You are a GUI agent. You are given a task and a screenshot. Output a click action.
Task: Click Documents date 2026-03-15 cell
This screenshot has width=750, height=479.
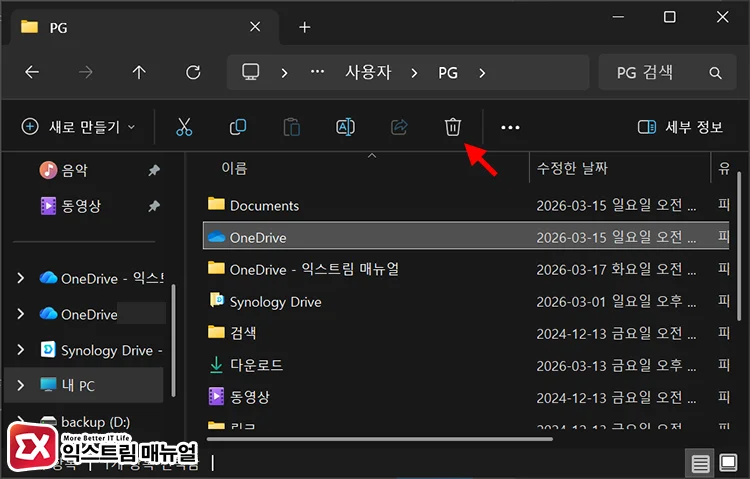616,206
